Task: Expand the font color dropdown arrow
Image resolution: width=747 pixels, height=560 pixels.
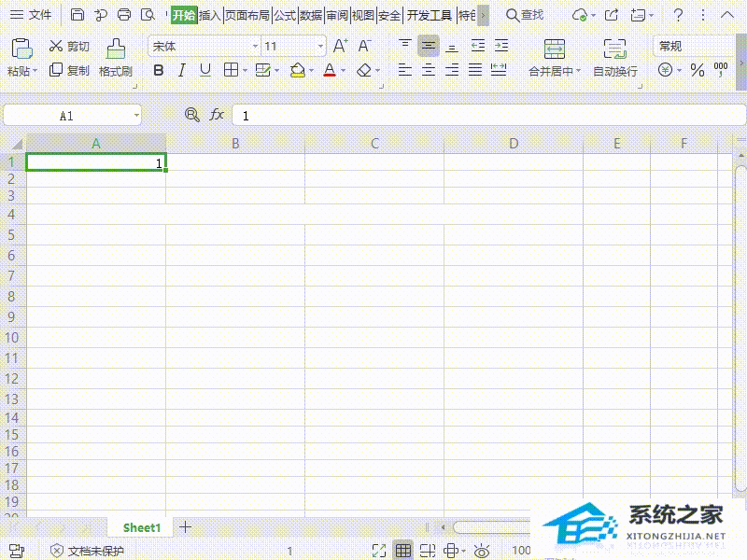Action: [x=343, y=71]
